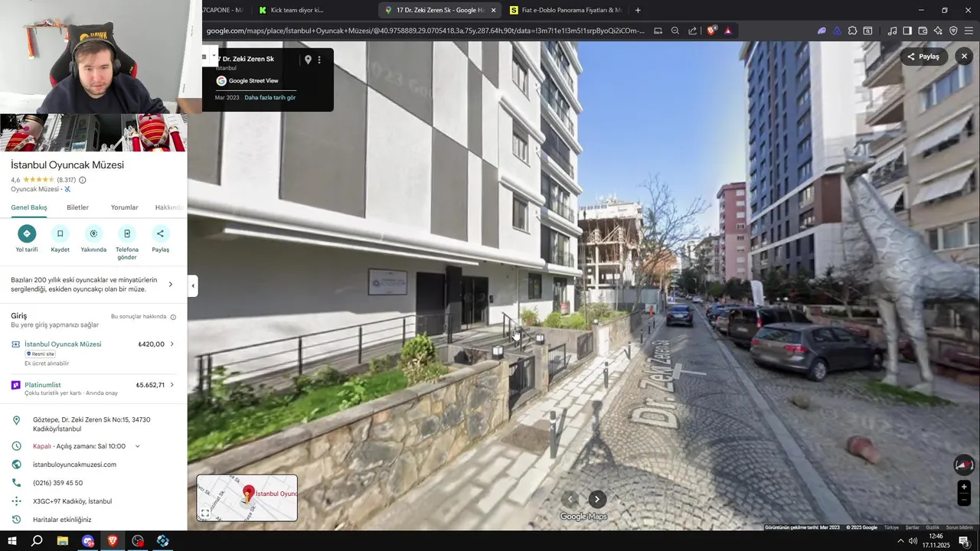The image size is (980, 551).
Task: Collapse the side panel with the arrow handle
Action: click(193, 285)
